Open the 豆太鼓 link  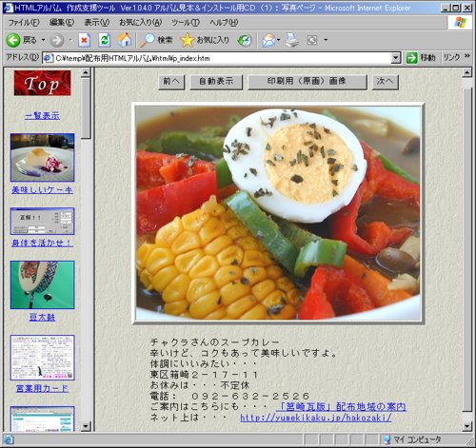pos(42,317)
